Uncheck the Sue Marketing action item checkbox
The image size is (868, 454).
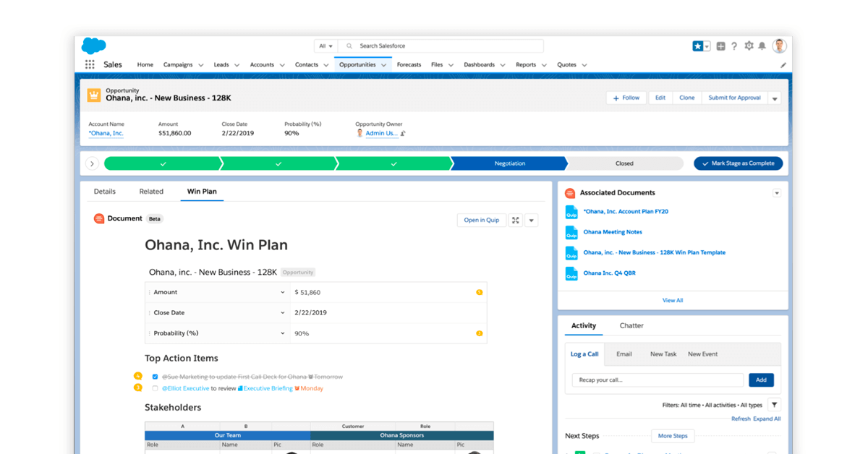(155, 377)
